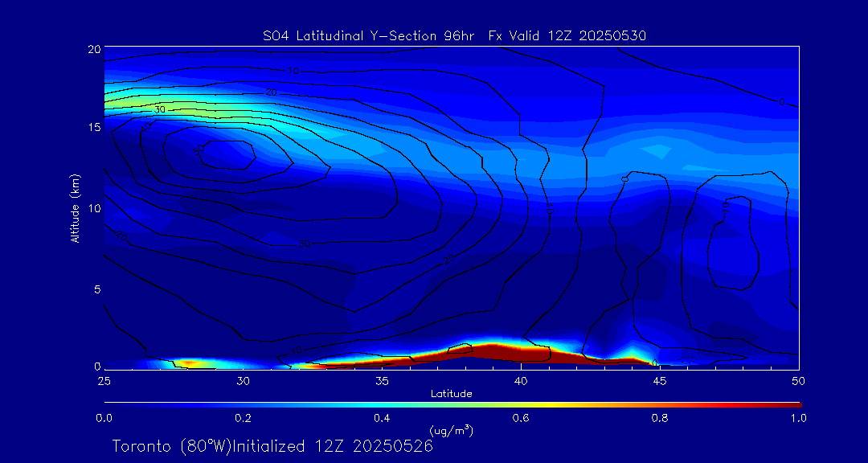Click the colorbar tick label "0.4"
The image size is (868, 463).
382,419
